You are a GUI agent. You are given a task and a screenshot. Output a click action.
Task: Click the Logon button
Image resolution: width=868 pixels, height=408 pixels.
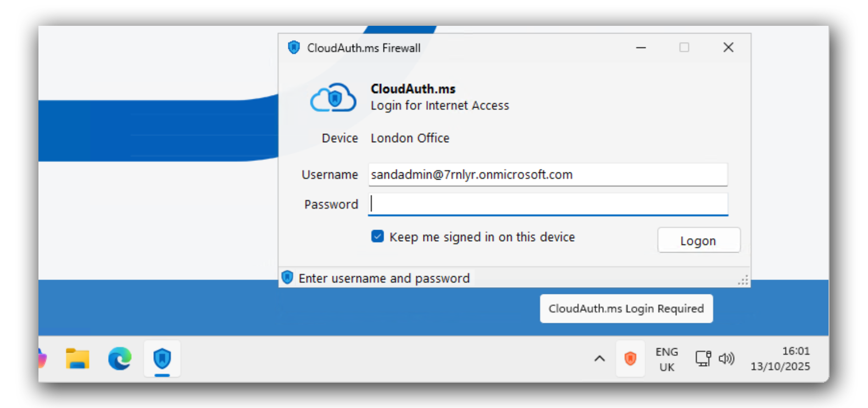click(x=698, y=240)
